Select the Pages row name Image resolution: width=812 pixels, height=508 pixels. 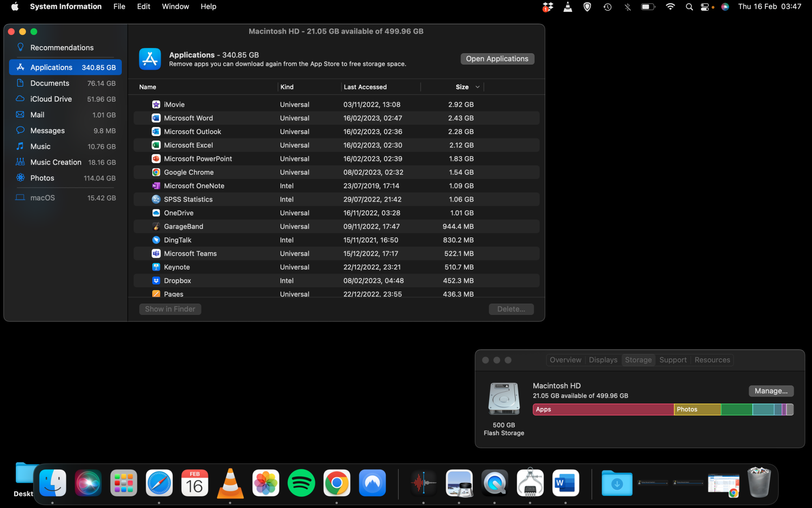coord(173,294)
